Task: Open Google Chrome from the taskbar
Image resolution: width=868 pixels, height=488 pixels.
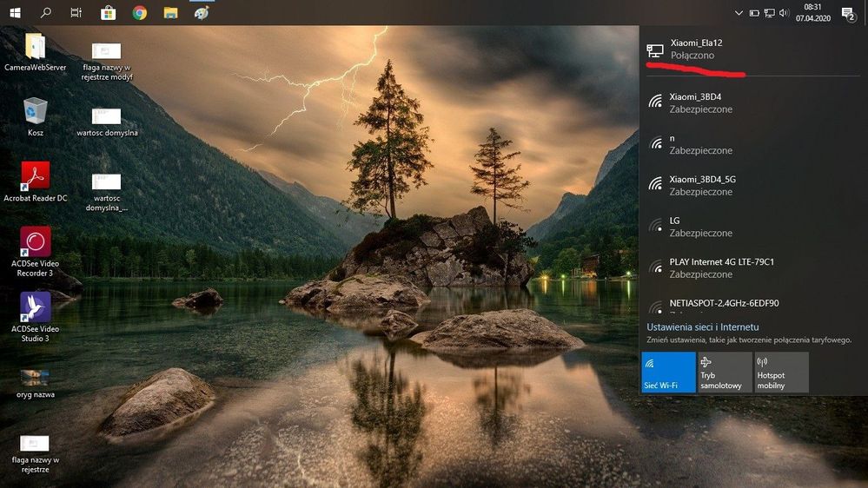Action: [139, 13]
